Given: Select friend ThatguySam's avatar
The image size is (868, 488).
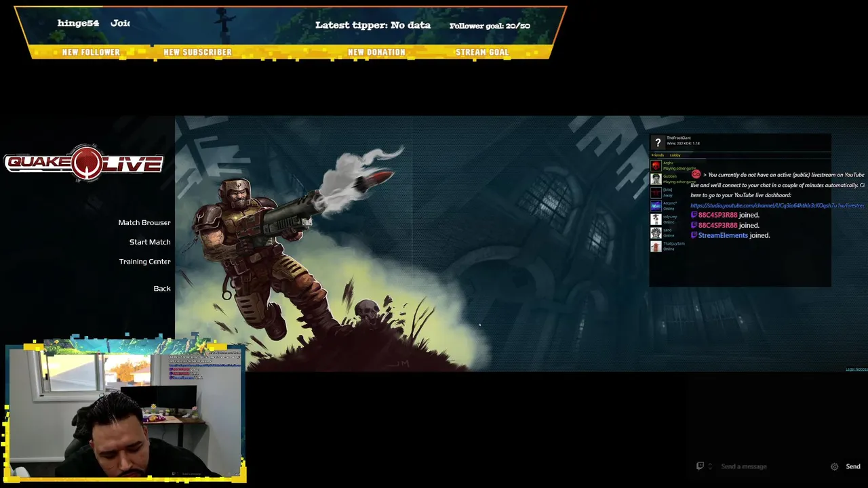Looking at the screenshot, I should pos(656,246).
